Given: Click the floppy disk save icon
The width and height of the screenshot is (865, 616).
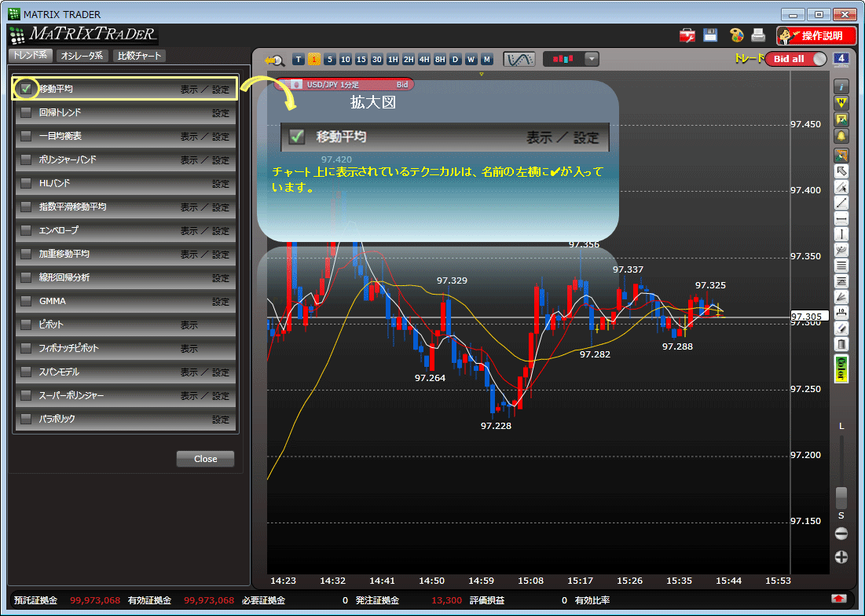Looking at the screenshot, I should coord(710,35).
